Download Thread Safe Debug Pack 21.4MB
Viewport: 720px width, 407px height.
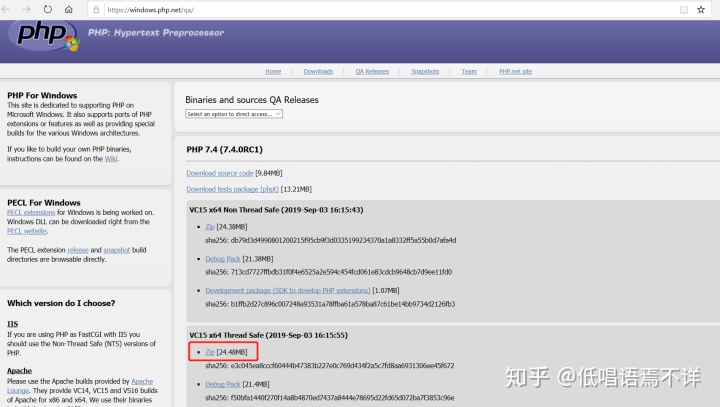coord(223,384)
